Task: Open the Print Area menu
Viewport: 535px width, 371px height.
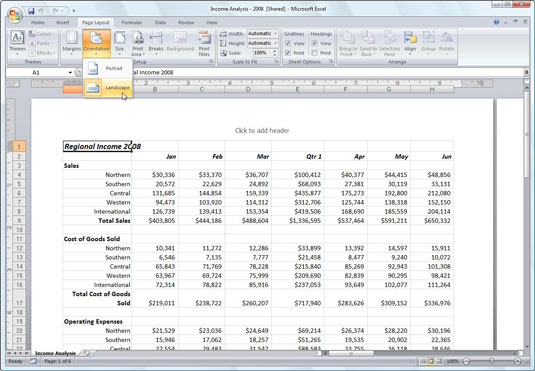Action: click(138, 43)
